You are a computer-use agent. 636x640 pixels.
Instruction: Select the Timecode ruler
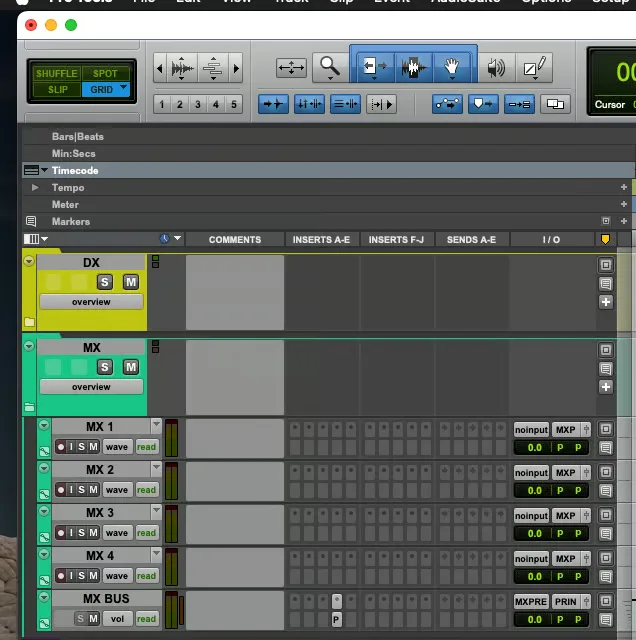[328, 170]
